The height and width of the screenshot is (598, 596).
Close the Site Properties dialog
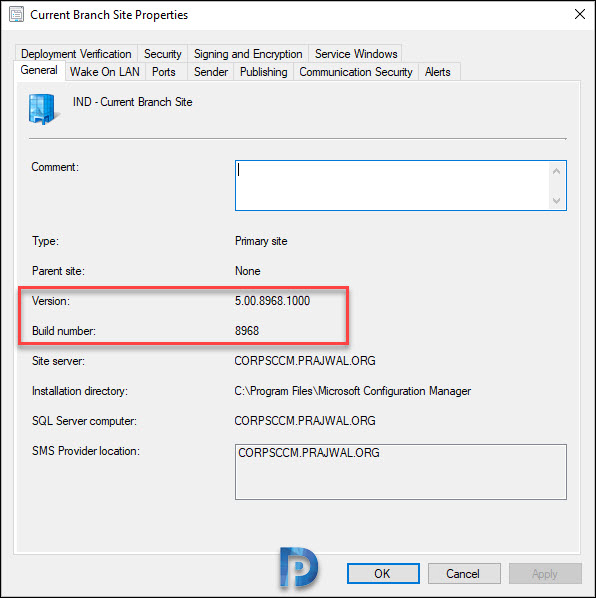coord(580,14)
